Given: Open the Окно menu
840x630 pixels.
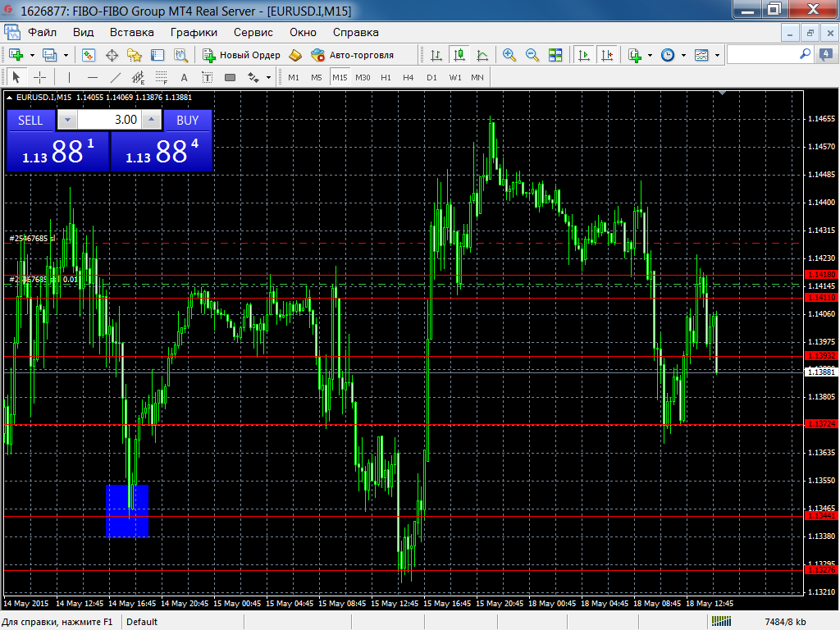Looking at the screenshot, I should coord(304,32).
